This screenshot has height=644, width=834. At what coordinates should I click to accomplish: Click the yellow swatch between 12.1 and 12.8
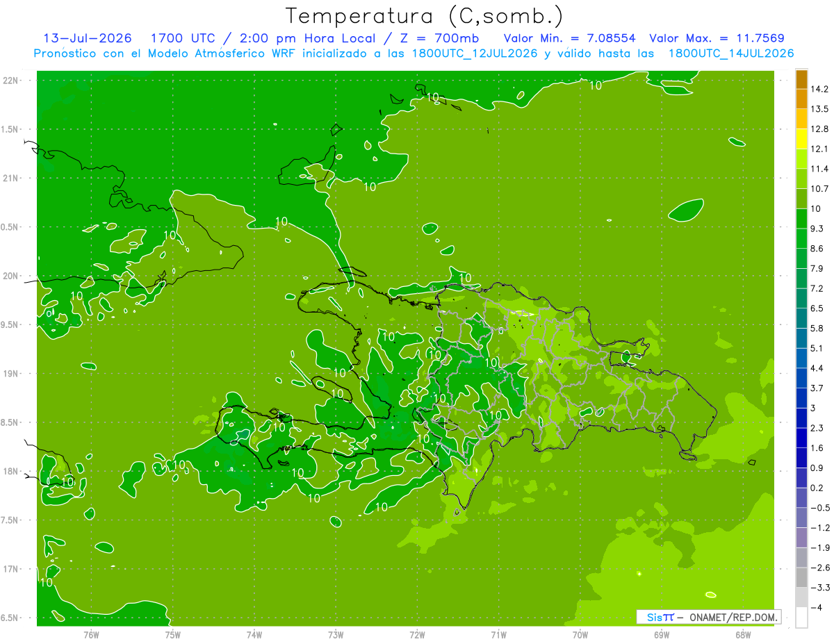801,139
